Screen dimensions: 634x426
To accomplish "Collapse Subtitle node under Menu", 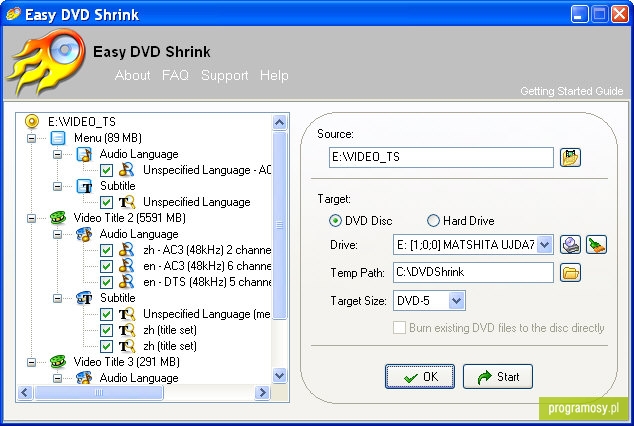I will (57, 186).
